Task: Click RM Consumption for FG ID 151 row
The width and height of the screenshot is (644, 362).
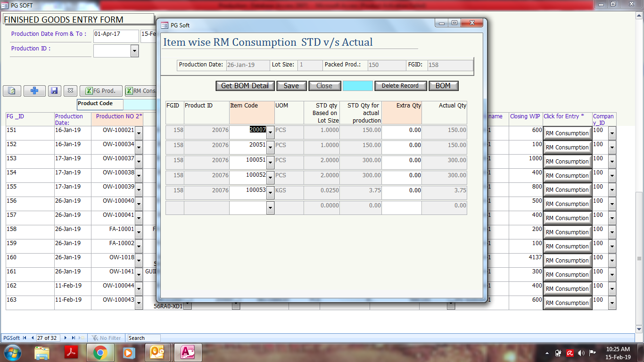Action: pos(567,133)
